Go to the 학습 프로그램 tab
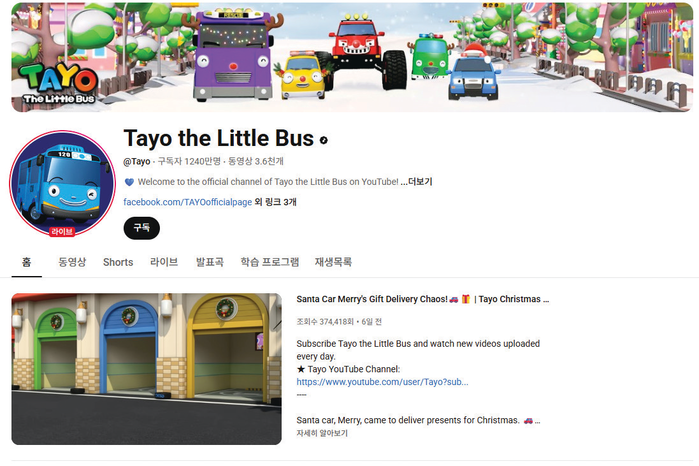The width and height of the screenshot is (699, 466). 270,262
